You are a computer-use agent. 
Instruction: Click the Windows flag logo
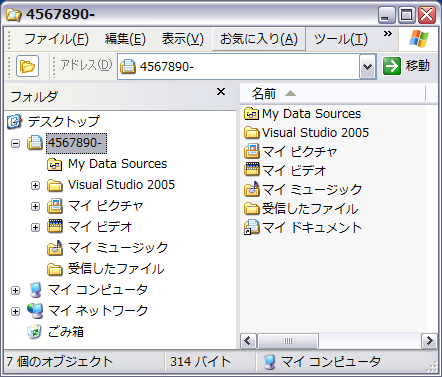click(x=419, y=39)
